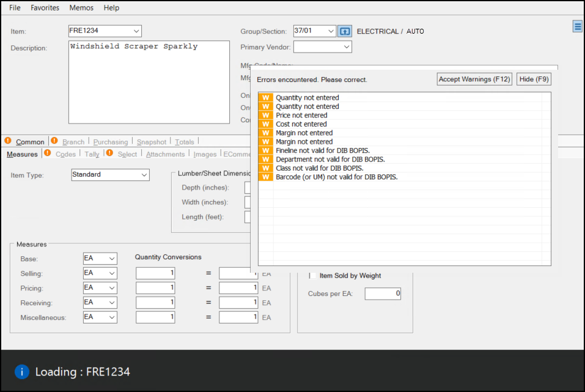585x392 pixels.
Task: Open the Favorites menu
Action: [x=45, y=8]
